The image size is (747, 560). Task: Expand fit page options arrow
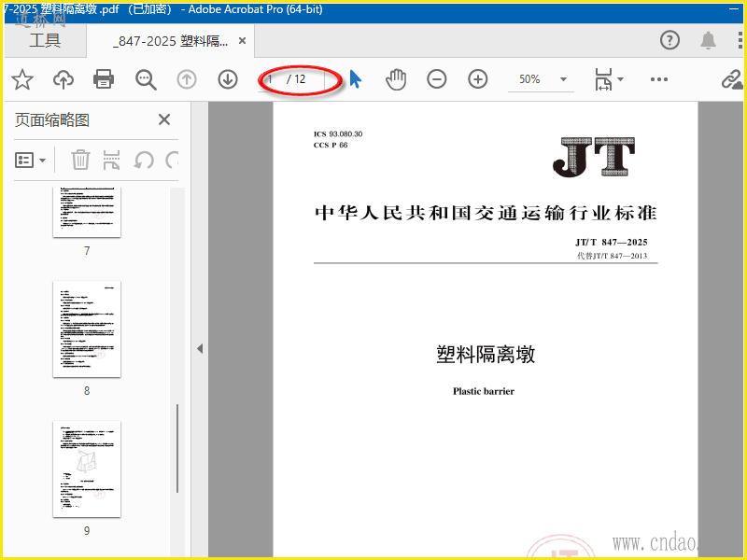tap(620, 79)
